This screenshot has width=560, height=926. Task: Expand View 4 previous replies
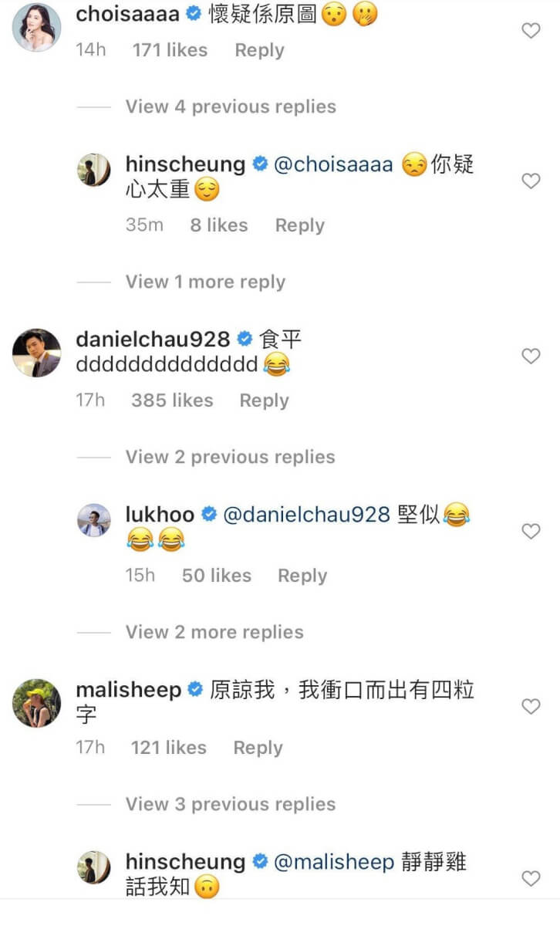[x=231, y=106]
